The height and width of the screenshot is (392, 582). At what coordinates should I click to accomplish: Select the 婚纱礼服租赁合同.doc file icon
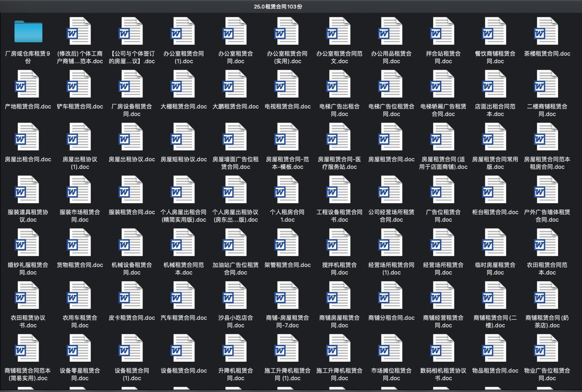[28, 242]
